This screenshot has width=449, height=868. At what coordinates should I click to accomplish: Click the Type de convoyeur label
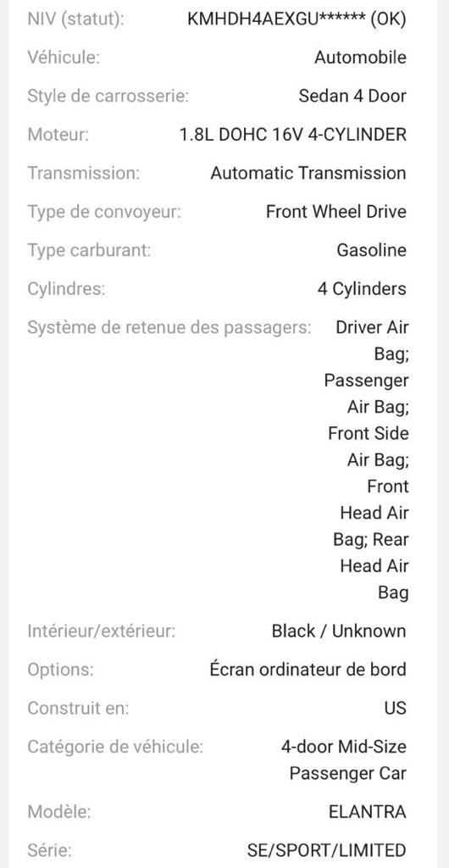(104, 211)
